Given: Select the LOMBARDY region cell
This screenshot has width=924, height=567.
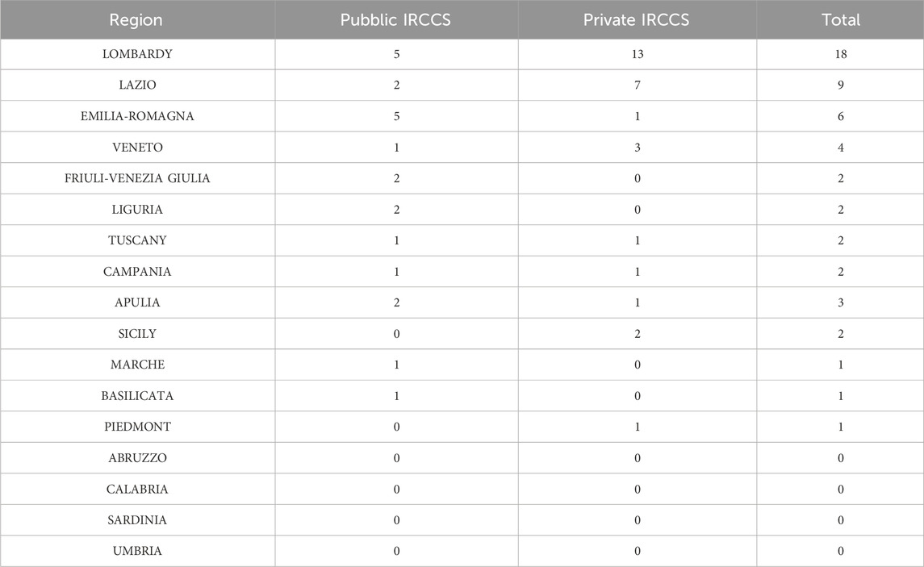Looking at the screenshot, I should coord(136,54).
